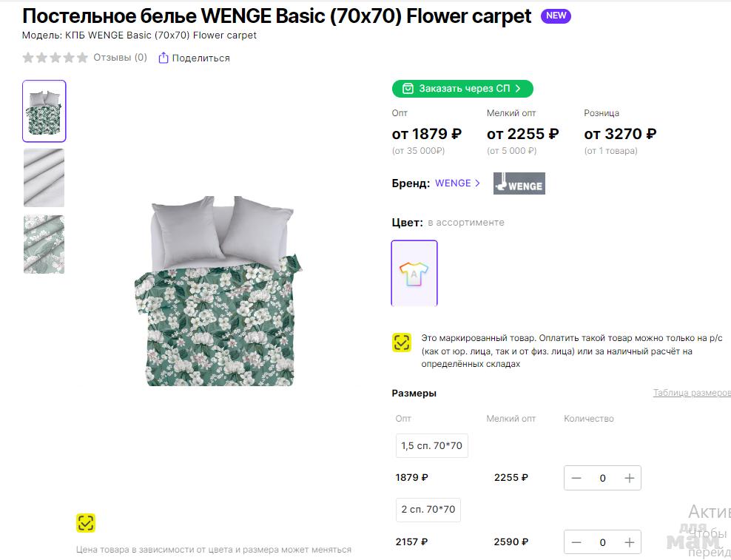Show the grey fabric thumbnail
The width and height of the screenshot is (731, 560).
click(x=44, y=178)
